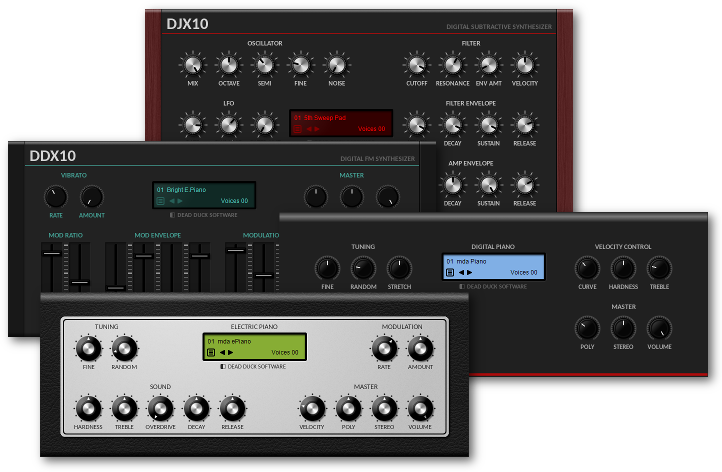The height and width of the screenshot is (472, 722).
Task: Click the Electric Piano sound TREBLE knob
Action: [124, 408]
